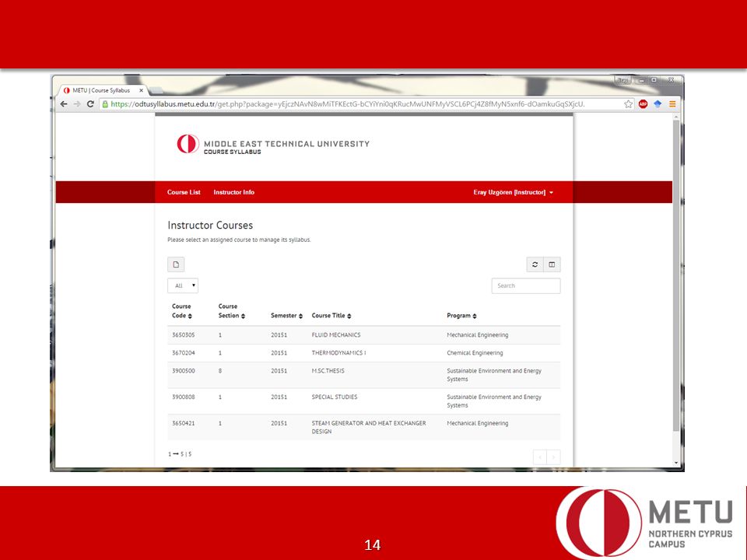Viewport: 747px width, 560px height.
Task: Select STEAM GENERATOR AND HEAT EXCHANGER DESIGN row
Action: (364, 427)
